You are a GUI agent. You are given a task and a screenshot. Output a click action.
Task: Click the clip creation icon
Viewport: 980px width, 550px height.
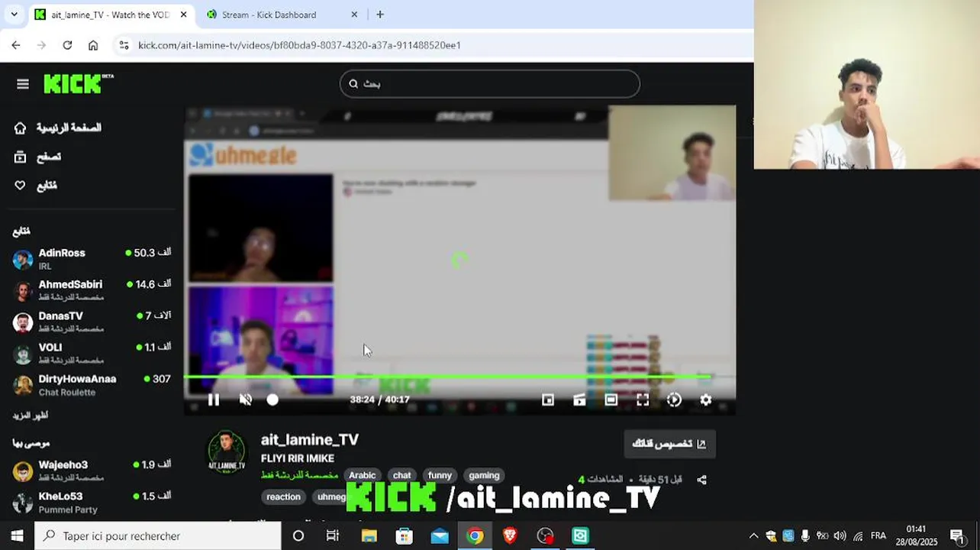579,400
